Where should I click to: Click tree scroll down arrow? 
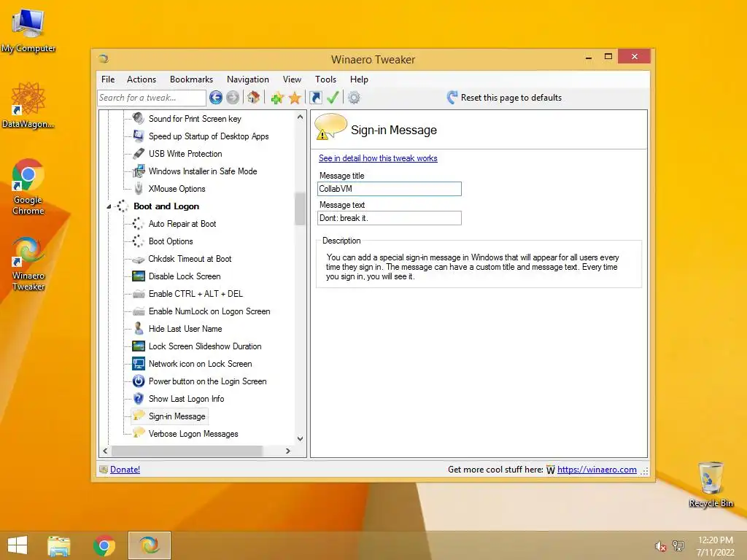300,439
